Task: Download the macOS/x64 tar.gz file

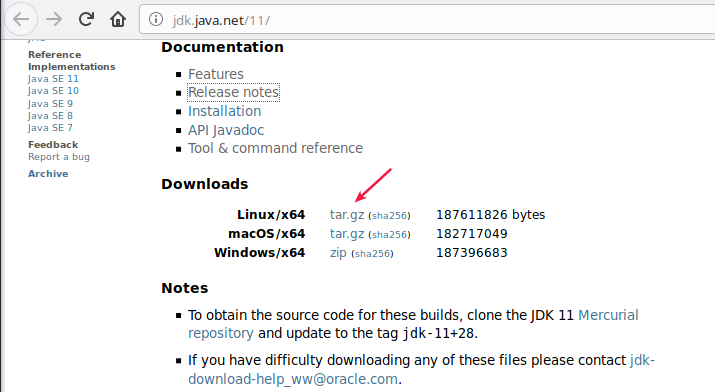Action: click(x=347, y=234)
